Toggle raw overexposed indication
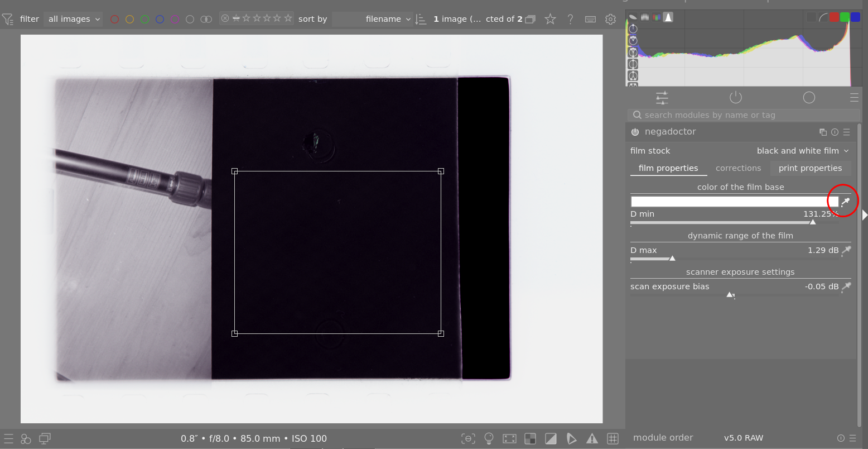The height and width of the screenshot is (449, 868). [x=530, y=438]
